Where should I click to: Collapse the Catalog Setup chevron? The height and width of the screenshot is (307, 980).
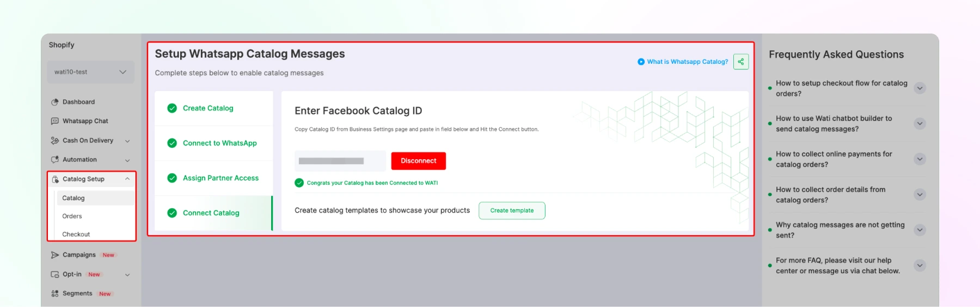pyautogui.click(x=127, y=179)
